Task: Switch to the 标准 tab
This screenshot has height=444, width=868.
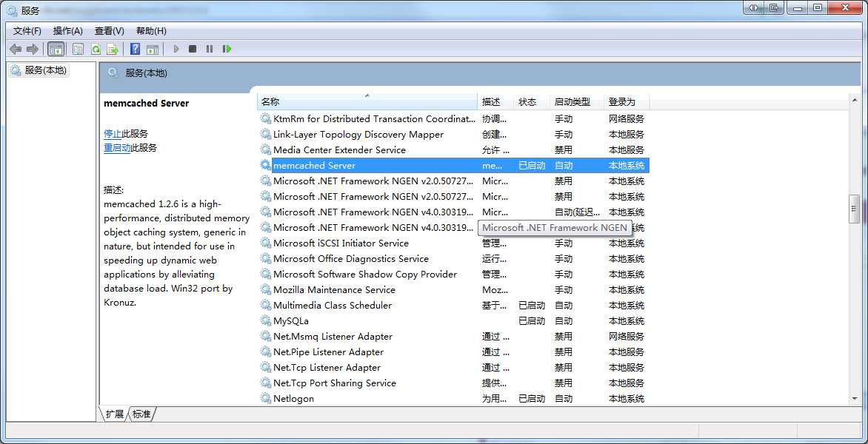Action: coord(141,414)
